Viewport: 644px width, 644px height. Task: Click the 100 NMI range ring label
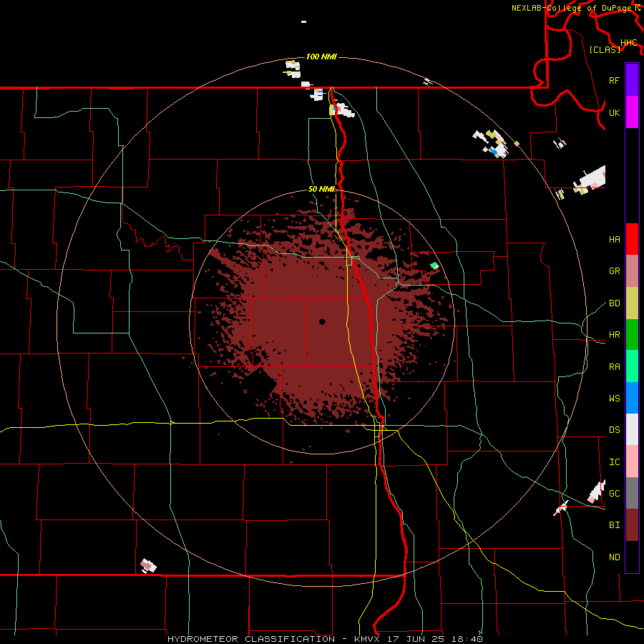tap(321, 57)
